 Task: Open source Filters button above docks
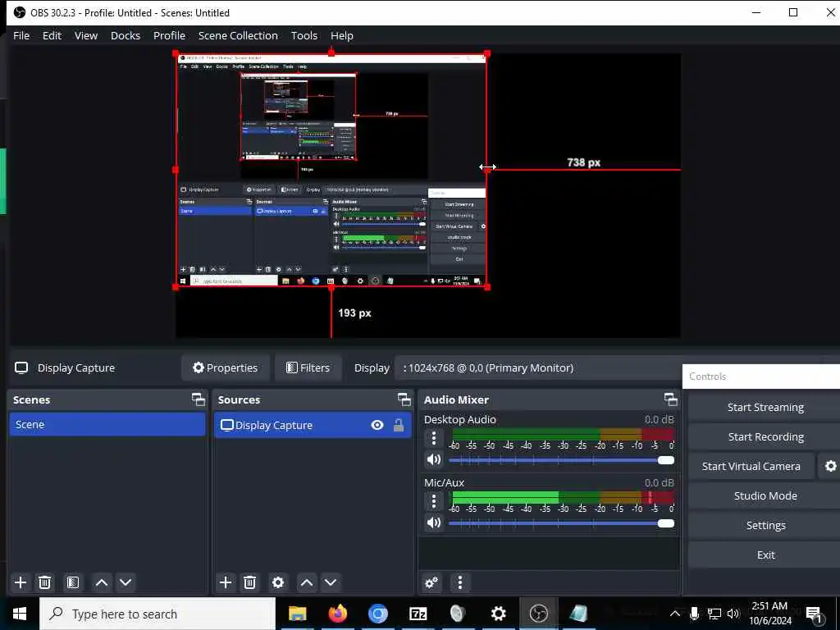tap(308, 368)
